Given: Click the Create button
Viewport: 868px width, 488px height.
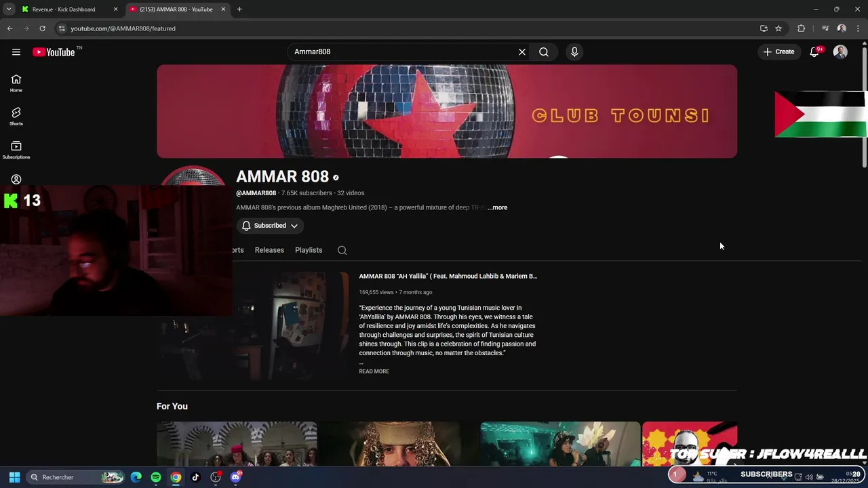Looking at the screenshot, I should pos(778,52).
